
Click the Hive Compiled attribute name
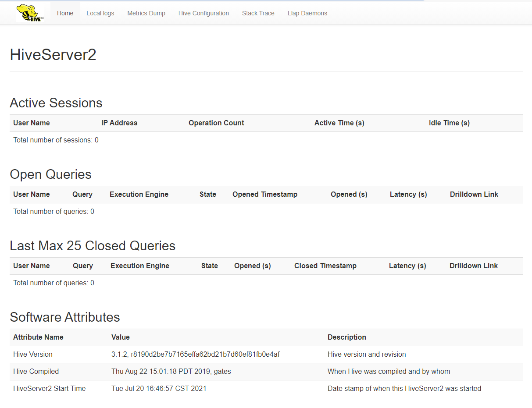[x=36, y=372]
